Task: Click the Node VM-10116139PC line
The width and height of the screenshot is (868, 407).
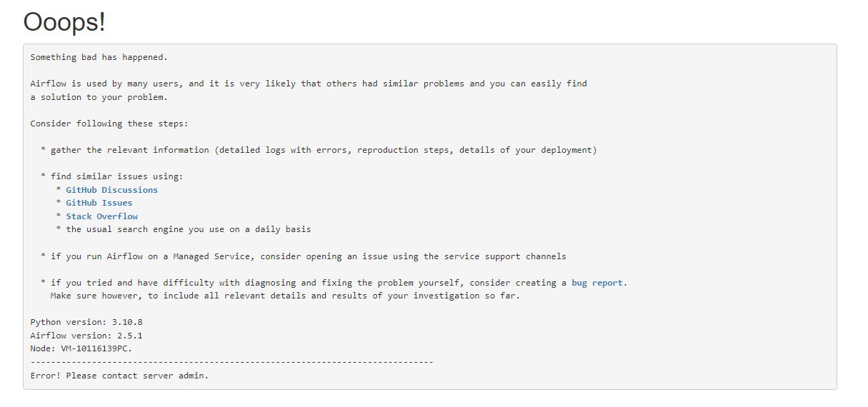Action: [x=81, y=348]
